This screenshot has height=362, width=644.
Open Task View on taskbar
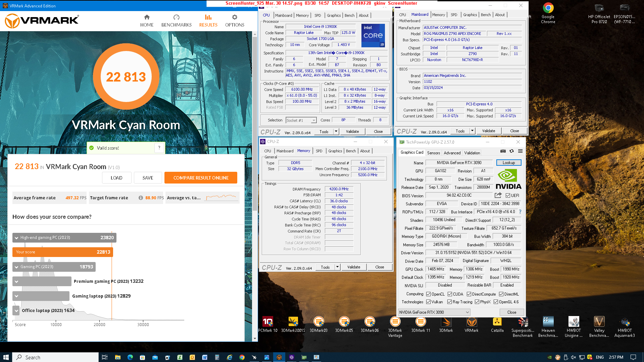point(105,357)
